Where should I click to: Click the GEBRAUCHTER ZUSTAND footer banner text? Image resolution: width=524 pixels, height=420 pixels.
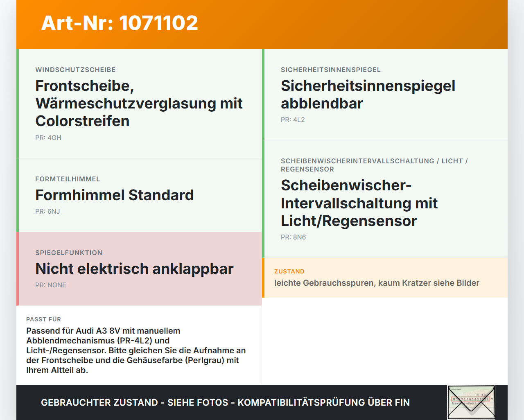click(225, 402)
